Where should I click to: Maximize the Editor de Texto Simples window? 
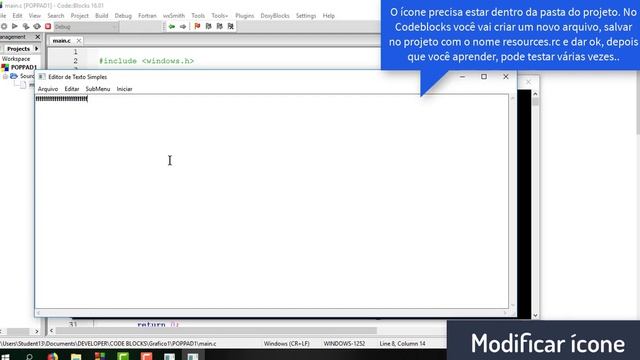pos(484,76)
